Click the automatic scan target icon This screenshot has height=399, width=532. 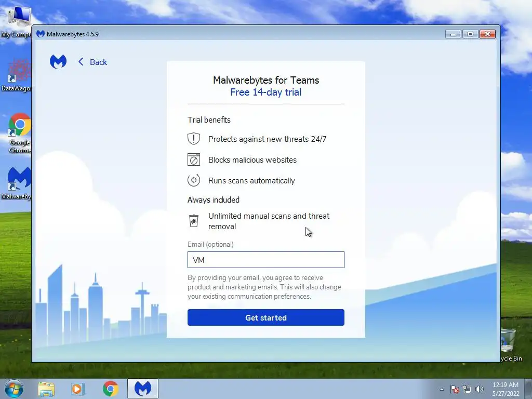[x=194, y=180]
